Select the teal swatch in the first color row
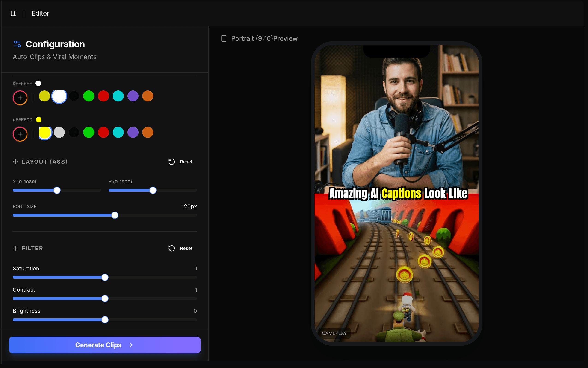The image size is (588, 368). pos(118,96)
